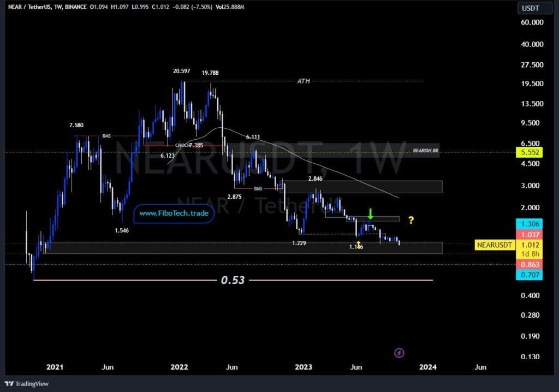Select the 1.037 red price label
Image resolution: width=559 pixels, height=392 pixels.
pos(530,234)
